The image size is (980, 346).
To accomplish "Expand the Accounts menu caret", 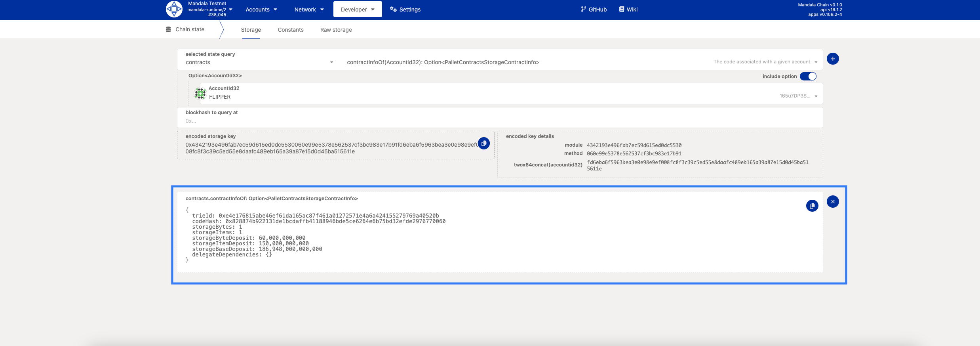I will (275, 10).
